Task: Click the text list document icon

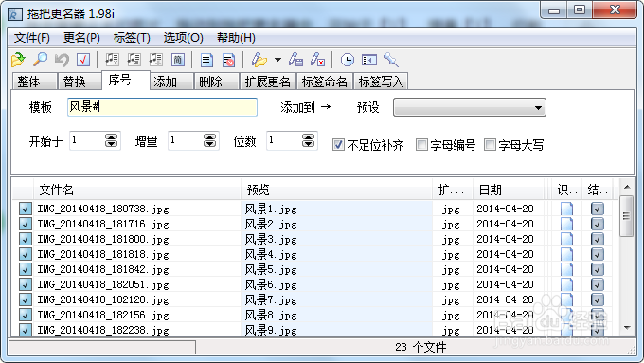Action: (206, 60)
